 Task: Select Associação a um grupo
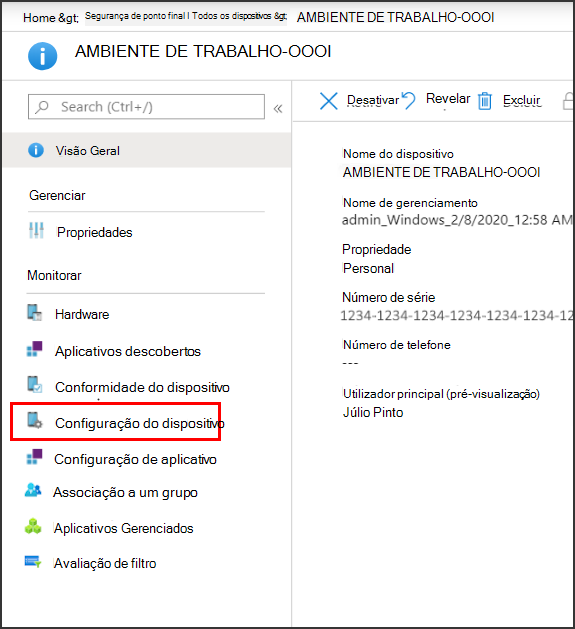pos(125,493)
